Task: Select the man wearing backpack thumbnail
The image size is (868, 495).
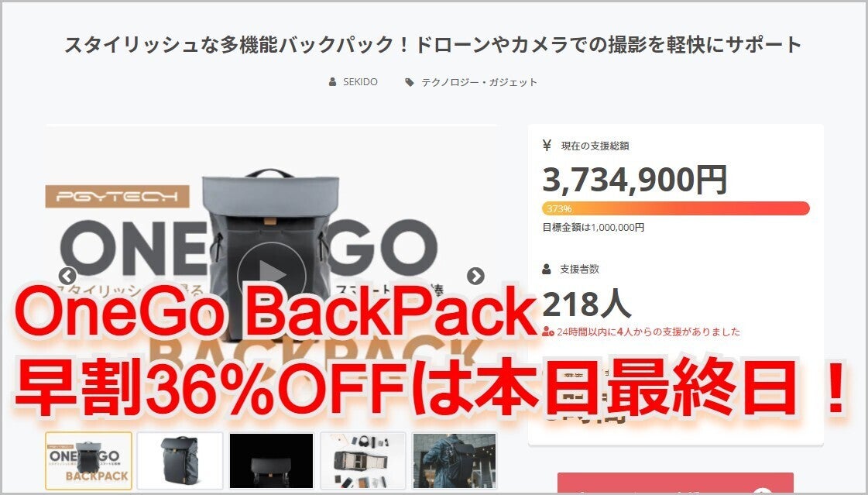Action: [455, 461]
